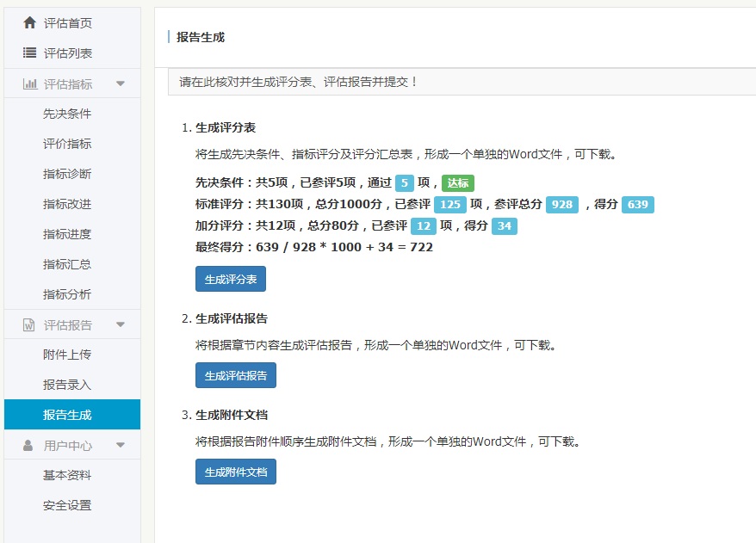This screenshot has width=756, height=543.
Task: Click the list icon beside 评估列表
Action: pyautogui.click(x=29, y=53)
